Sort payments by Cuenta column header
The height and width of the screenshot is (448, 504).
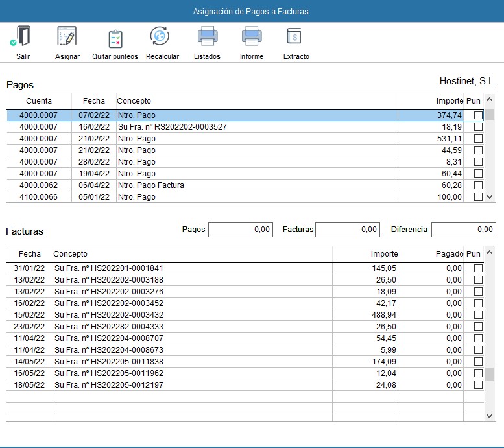click(x=39, y=101)
